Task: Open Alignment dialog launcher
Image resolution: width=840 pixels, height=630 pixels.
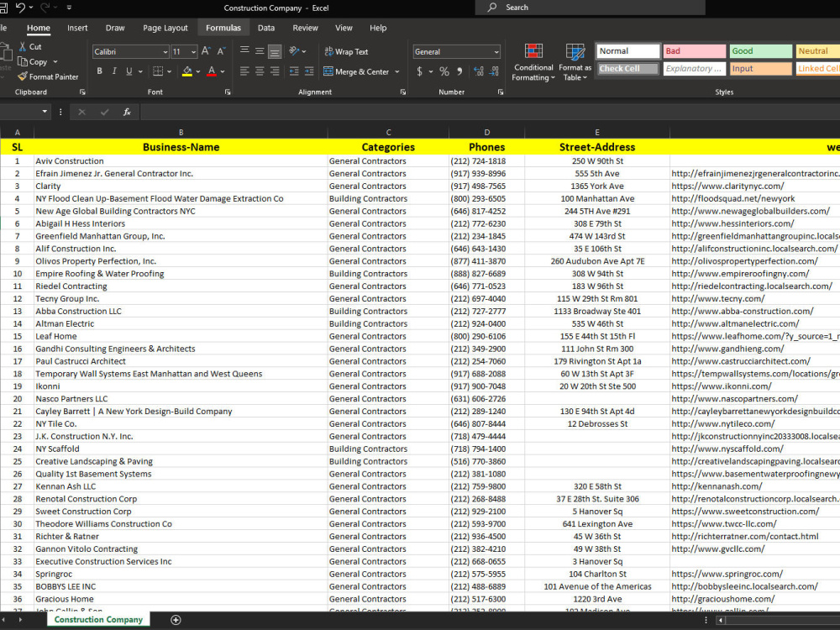Action: pos(403,92)
